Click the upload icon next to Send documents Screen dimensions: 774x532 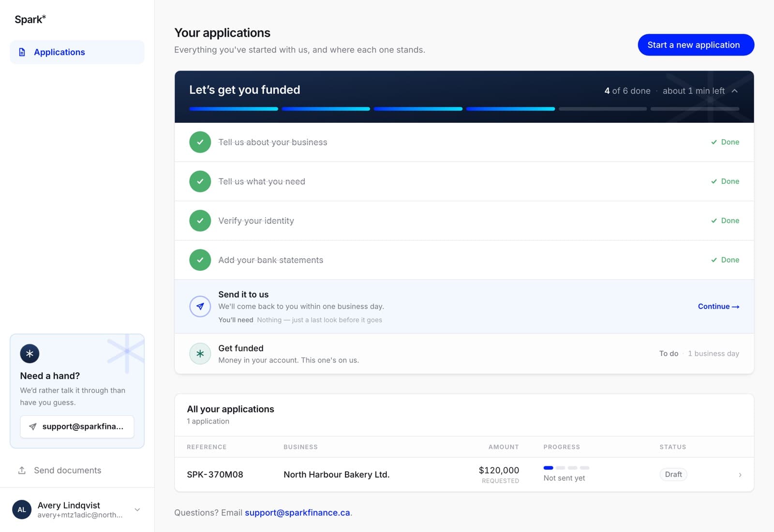click(x=22, y=470)
